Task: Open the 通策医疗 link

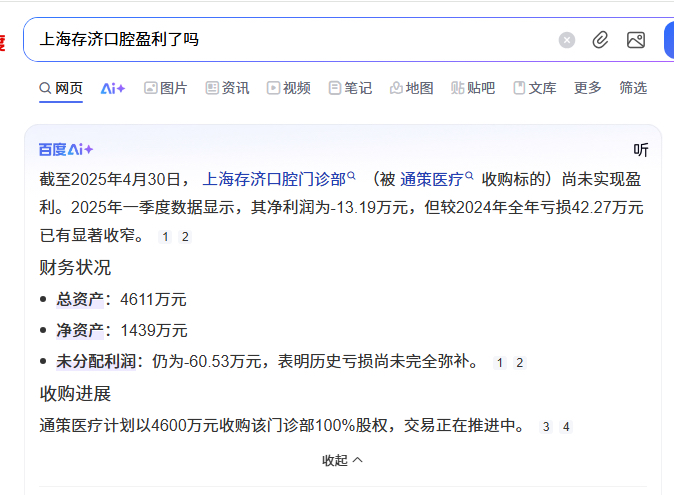Action: tap(436, 179)
